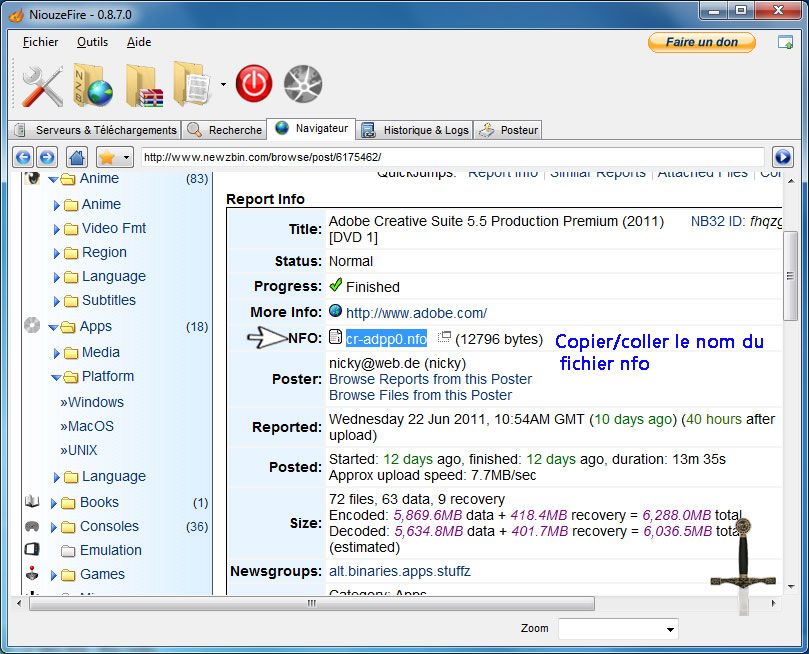Screen dimensions: 809x654
Task: Click the URL address field
Action: click(452, 157)
